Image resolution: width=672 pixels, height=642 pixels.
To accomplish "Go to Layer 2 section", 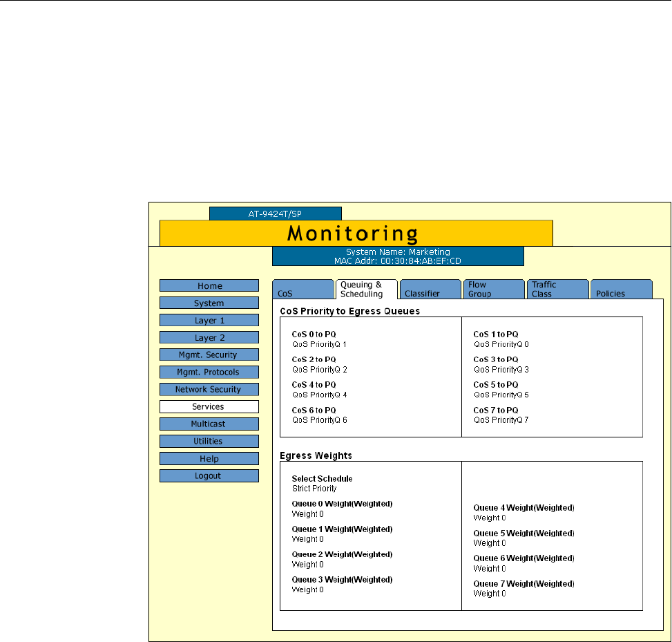I will point(209,337).
